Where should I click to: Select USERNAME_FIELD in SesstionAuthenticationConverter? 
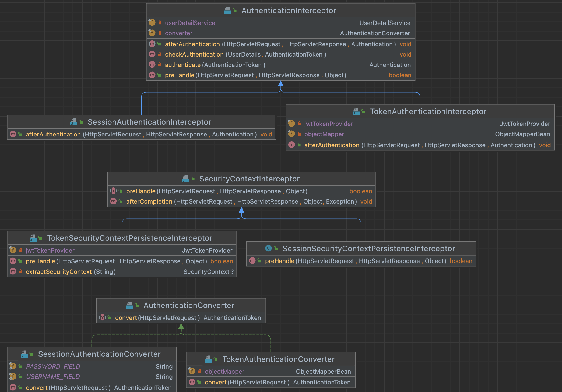[x=53, y=377]
